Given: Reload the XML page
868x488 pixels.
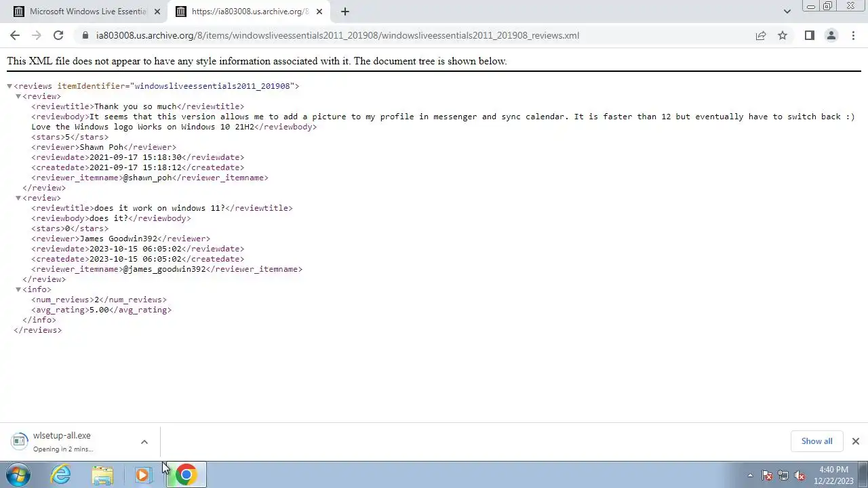Looking at the screenshot, I should [58, 35].
